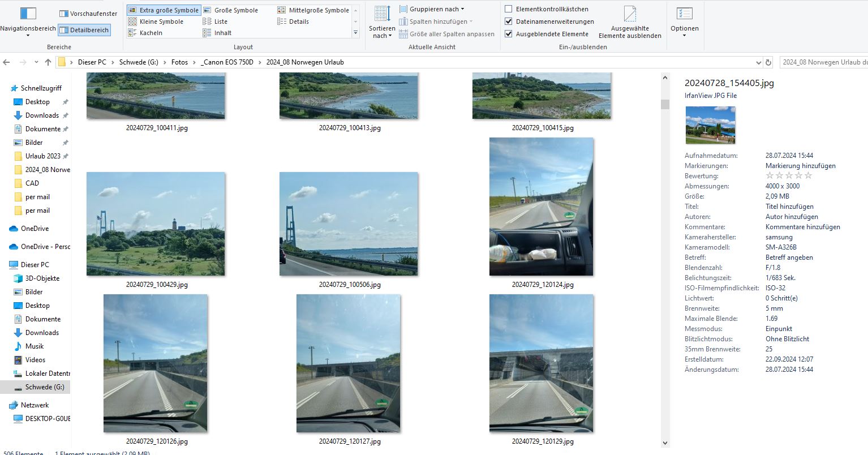Set rating by clicking the third star

point(789,176)
